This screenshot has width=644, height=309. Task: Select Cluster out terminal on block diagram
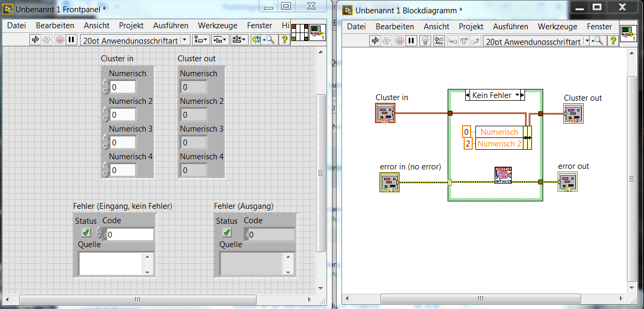(x=574, y=113)
